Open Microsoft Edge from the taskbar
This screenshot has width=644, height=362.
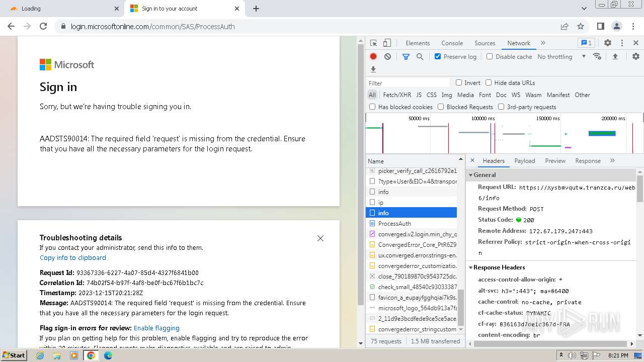pyautogui.click(x=108, y=355)
